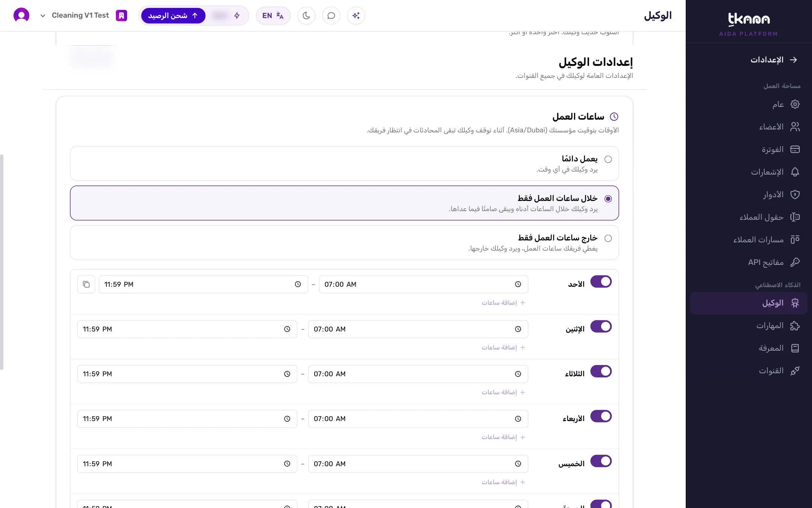Open the الأعضاء sidebar menu item
Viewport: 812px width, 508px height.
pos(748,127)
